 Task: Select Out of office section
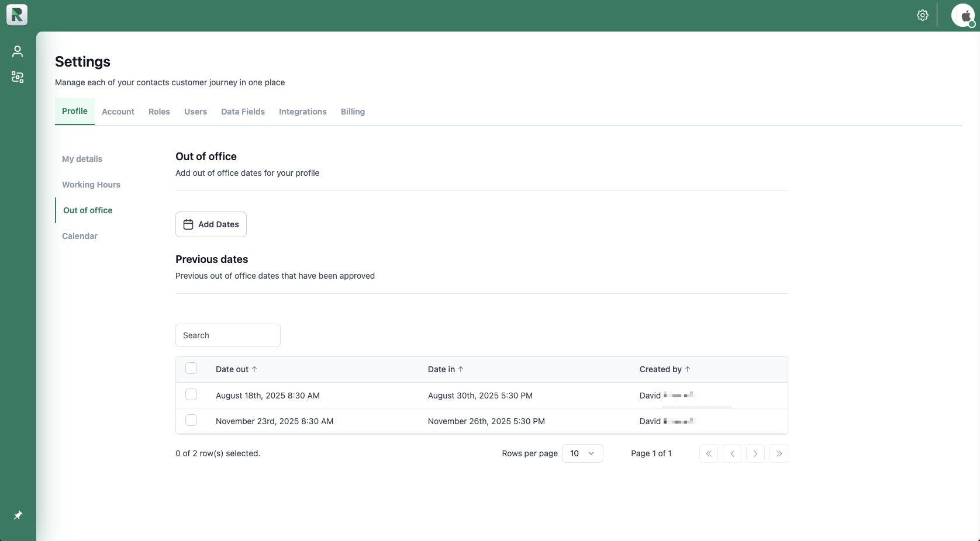coord(88,210)
